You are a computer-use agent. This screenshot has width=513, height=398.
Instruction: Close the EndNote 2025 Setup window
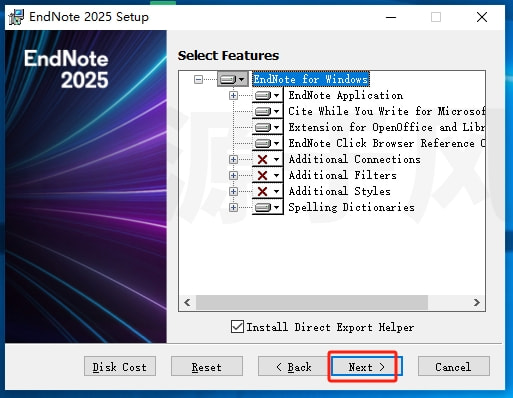coord(482,17)
